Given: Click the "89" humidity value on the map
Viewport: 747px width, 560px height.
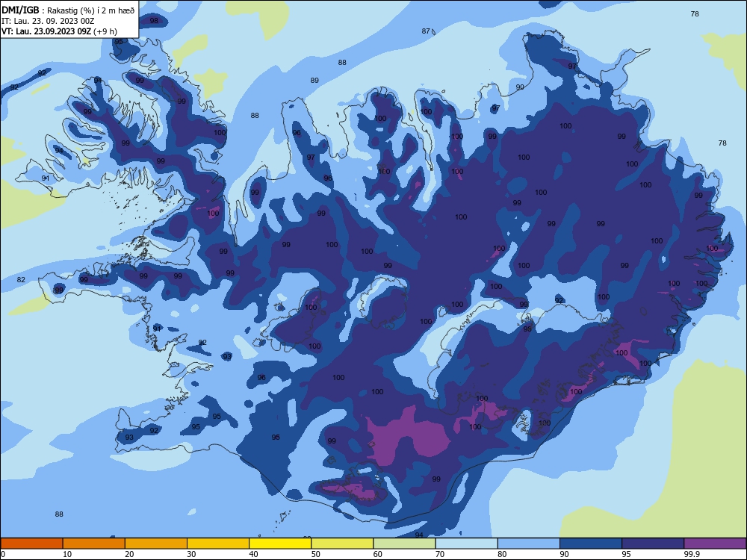Looking at the screenshot, I should click(314, 80).
